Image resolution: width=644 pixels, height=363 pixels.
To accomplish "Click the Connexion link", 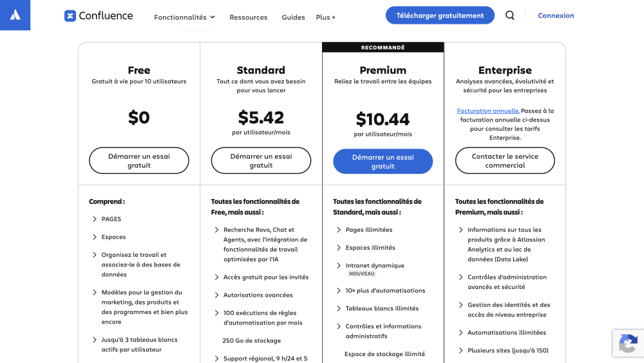I will [556, 15].
